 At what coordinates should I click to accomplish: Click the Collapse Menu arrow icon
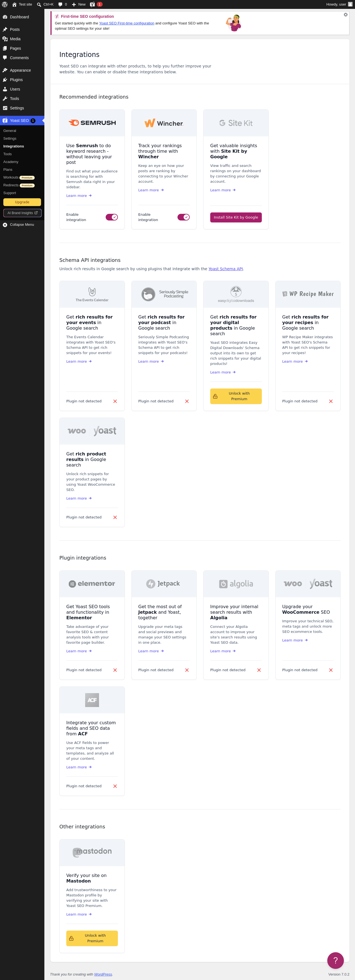click(x=5, y=224)
